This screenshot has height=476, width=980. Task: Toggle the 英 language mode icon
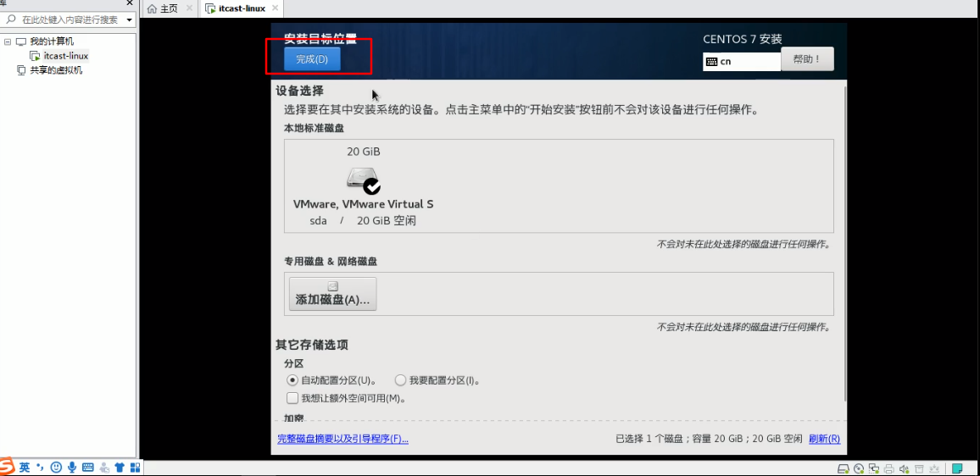25,468
